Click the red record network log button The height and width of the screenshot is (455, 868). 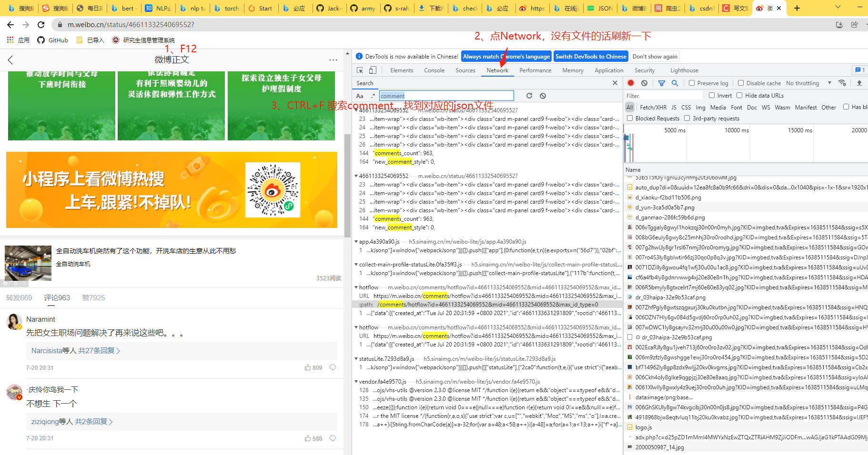tap(631, 83)
